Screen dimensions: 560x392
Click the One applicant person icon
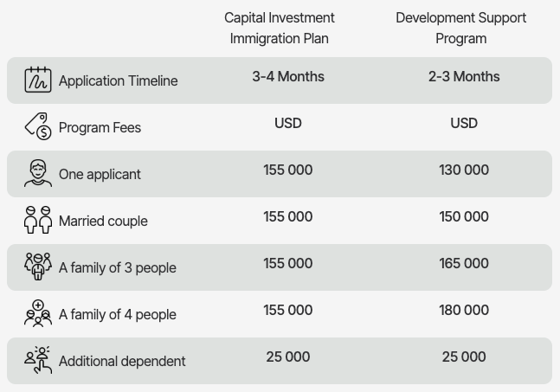click(38, 173)
